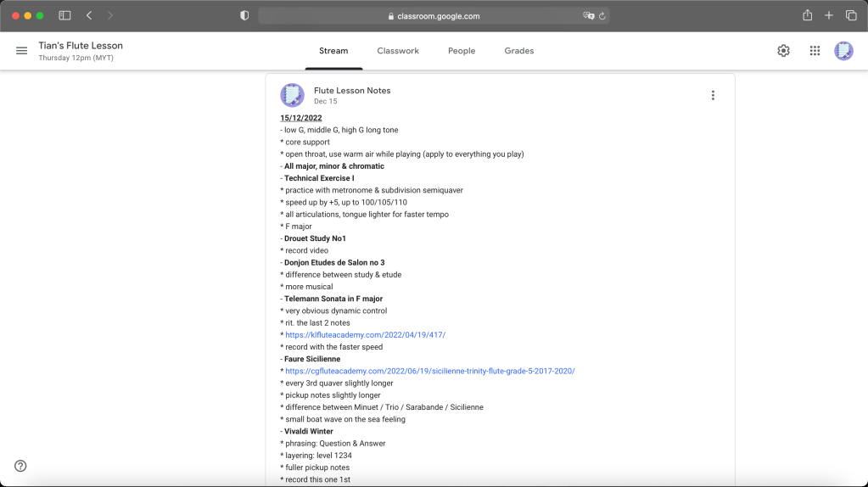This screenshot has width=868, height=487.
Task: Open the post's three-dot options menu
Action: tap(713, 96)
